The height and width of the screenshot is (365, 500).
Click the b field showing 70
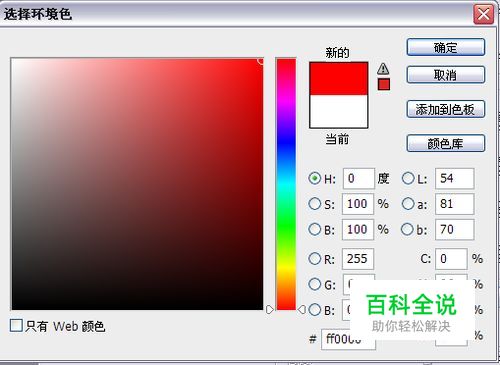(x=454, y=230)
